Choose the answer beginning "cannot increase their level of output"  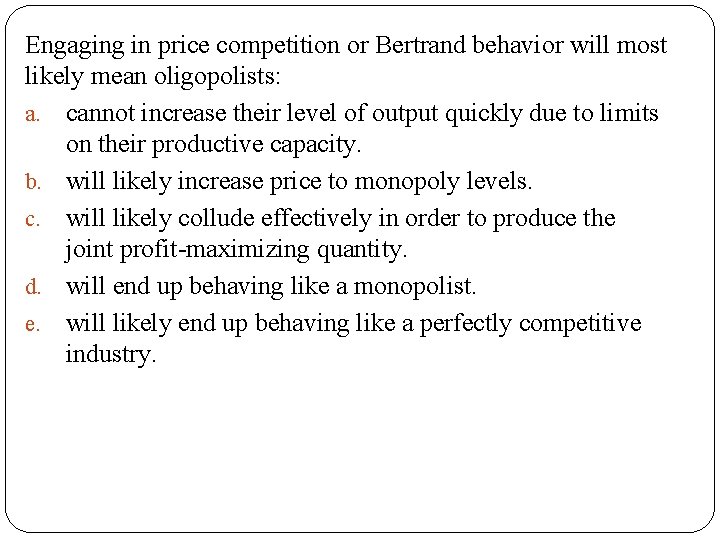tap(362, 114)
